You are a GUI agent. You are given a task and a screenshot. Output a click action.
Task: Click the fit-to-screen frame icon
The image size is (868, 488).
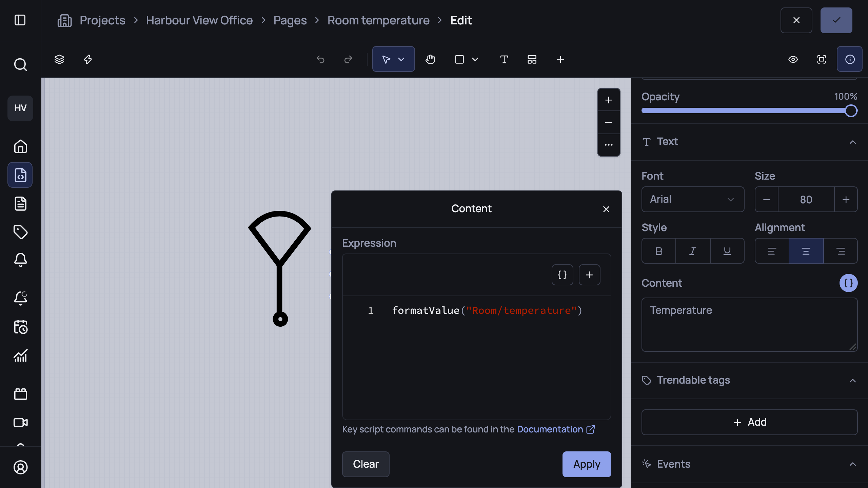click(822, 59)
